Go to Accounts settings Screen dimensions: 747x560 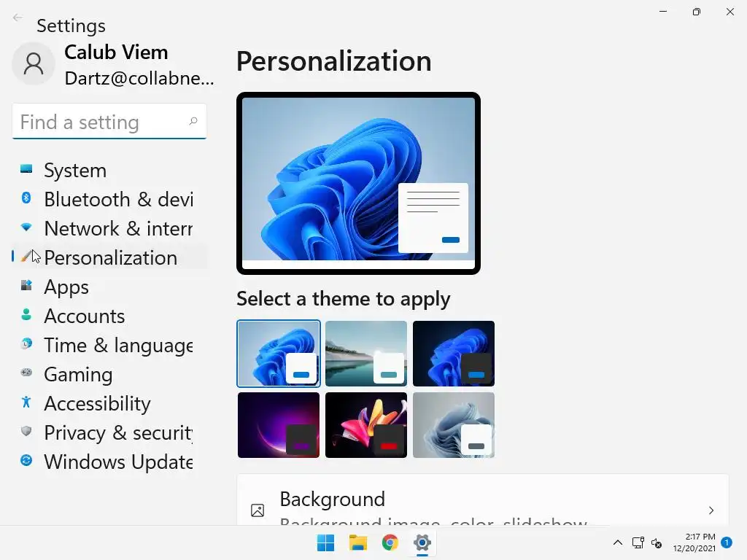coord(109,316)
